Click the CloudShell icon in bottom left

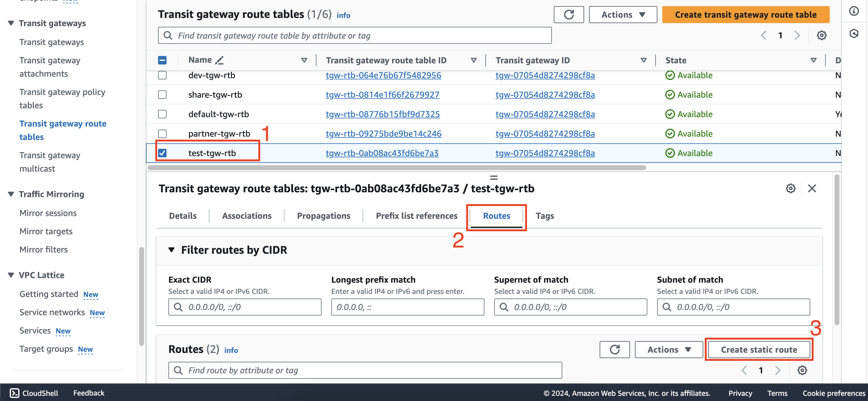click(12, 392)
